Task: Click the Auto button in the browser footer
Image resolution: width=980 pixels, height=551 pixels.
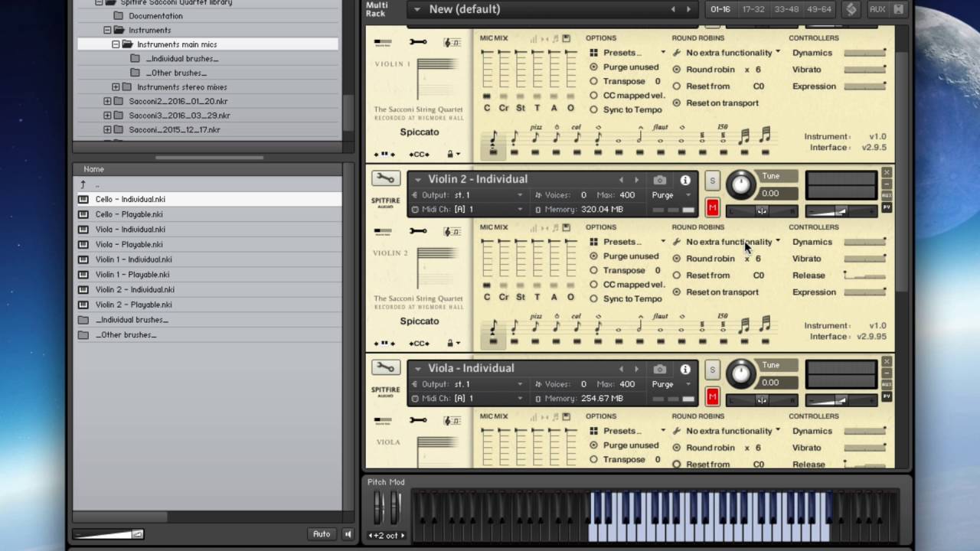Action: point(322,534)
